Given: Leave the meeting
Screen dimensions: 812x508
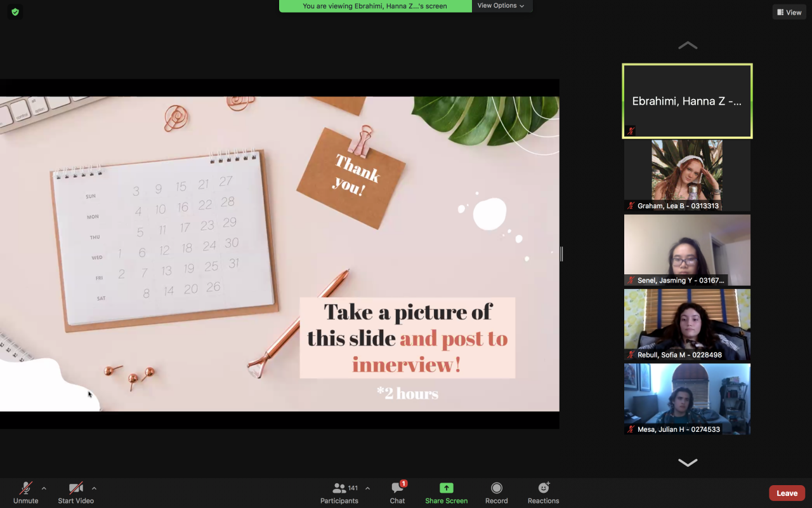Looking at the screenshot, I should pos(787,493).
